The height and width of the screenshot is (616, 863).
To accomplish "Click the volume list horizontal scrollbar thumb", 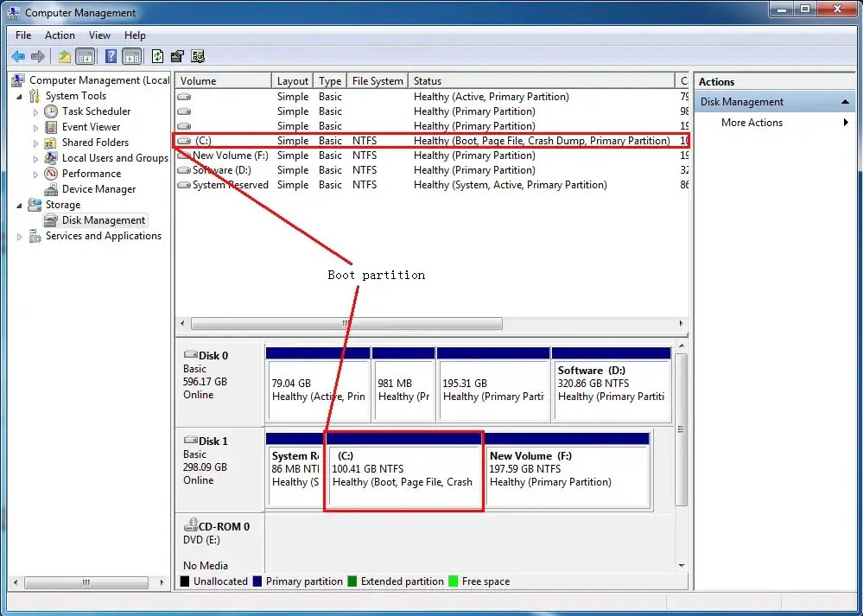I will coord(346,323).
